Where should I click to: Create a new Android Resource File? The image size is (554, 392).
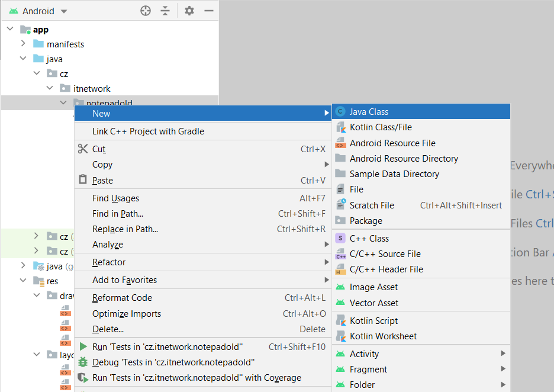point(392,143)
